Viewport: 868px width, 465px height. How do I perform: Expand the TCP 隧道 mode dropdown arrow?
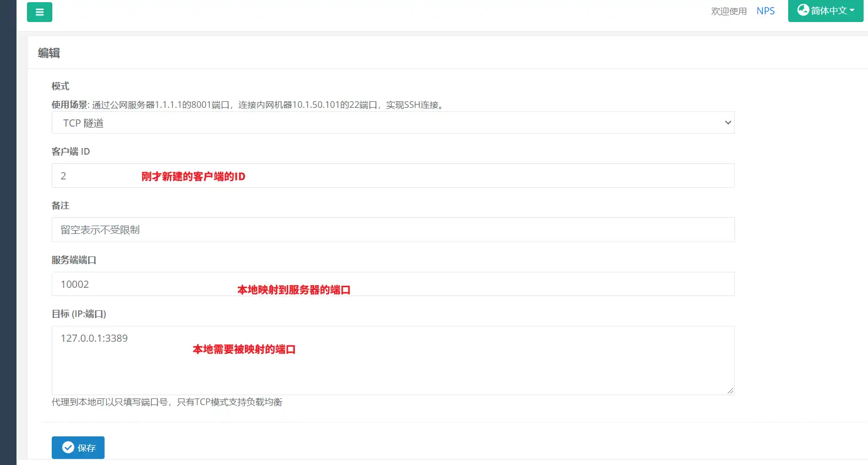[728, 123]
